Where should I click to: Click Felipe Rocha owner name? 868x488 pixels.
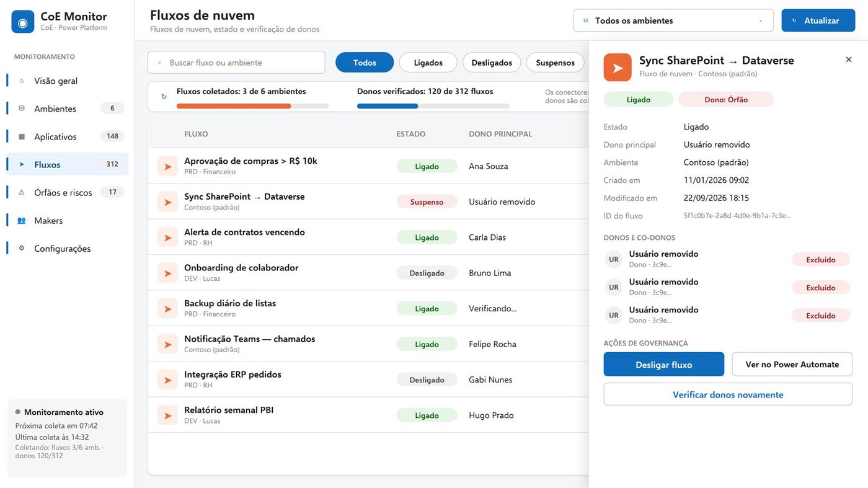point(492,344)
